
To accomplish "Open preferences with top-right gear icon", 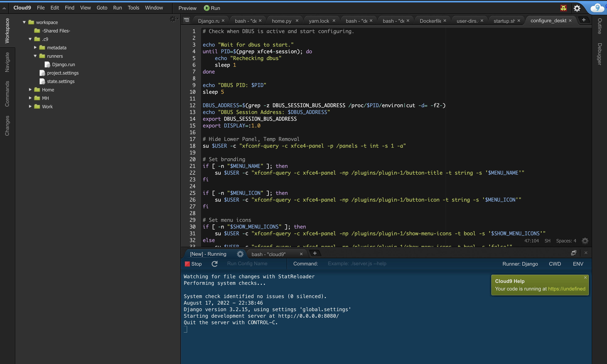I will [x=577, y=8].
